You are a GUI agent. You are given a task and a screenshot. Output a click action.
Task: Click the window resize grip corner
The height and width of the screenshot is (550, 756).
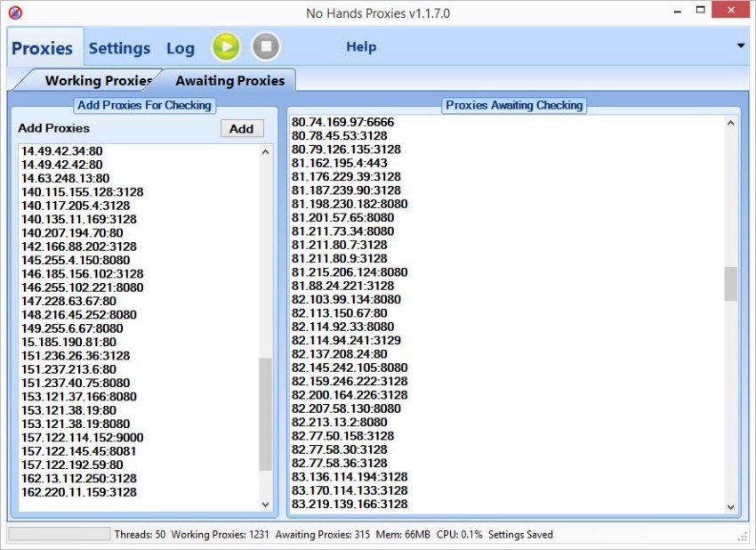click(743, 537)
